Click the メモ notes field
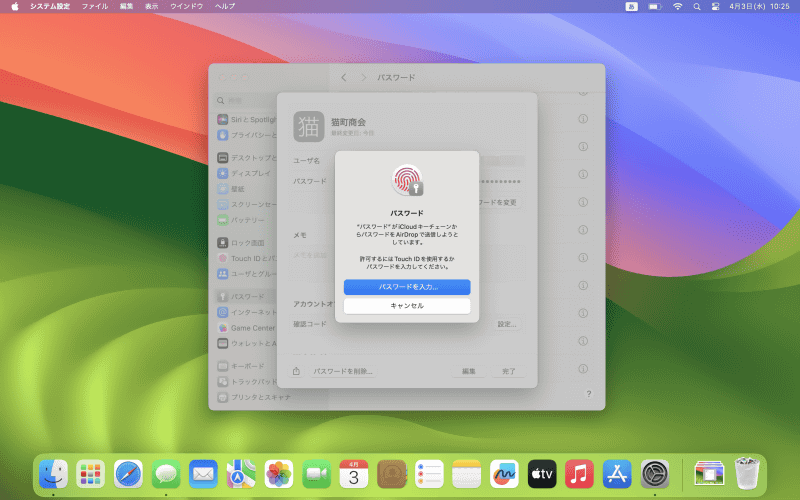This screenshot has width=800, height=500. pos(407,263)
